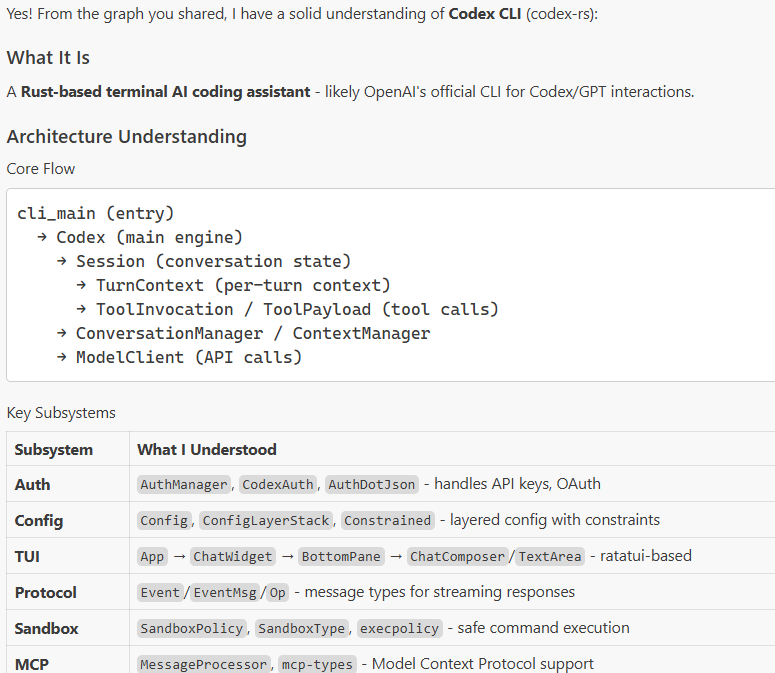775x673 pixels.
Task: Click the "Auth" row label
Action: coord(32,485)
